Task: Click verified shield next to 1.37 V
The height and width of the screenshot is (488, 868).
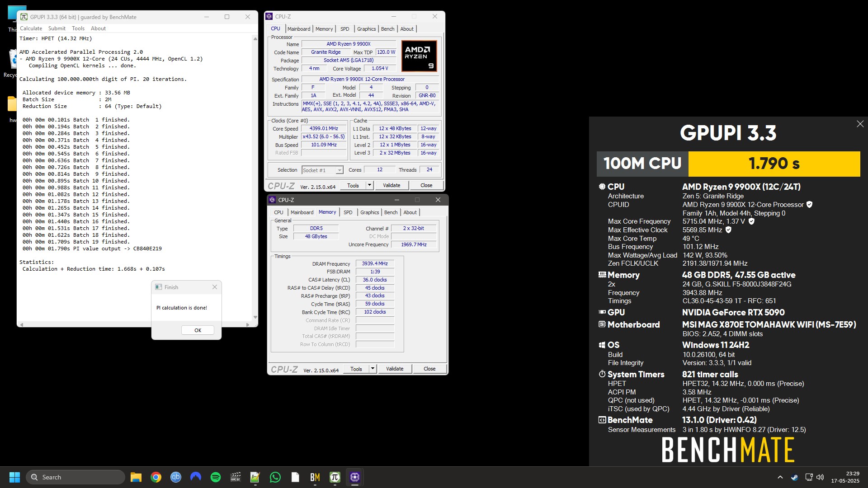Action: (x=751, y=221)
